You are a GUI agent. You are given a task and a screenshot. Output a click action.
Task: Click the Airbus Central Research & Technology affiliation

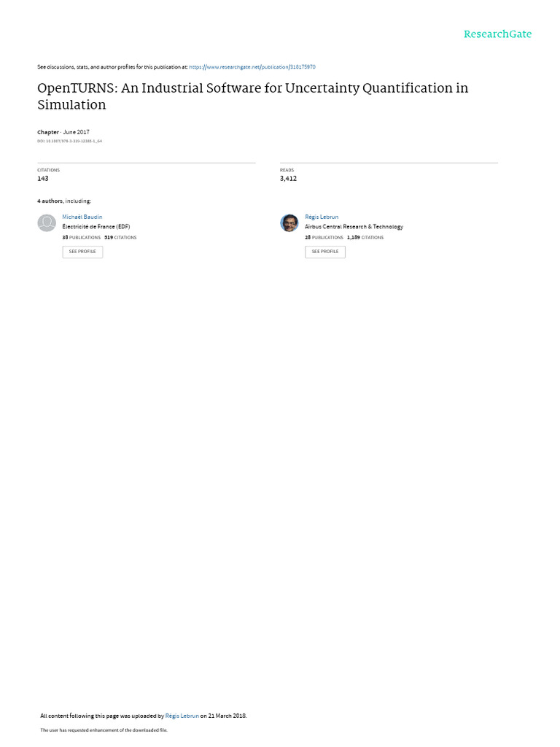coord(354,227)
